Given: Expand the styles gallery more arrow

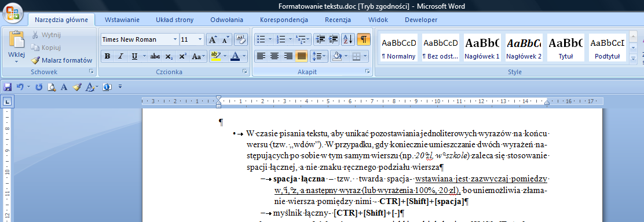Looking at the screenshot, I should point(633,59).
